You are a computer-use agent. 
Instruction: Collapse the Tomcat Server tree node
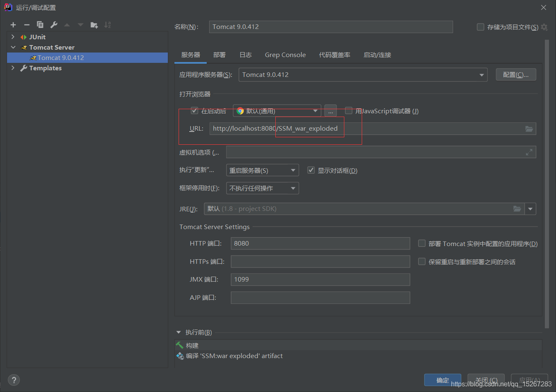point(13,47)
